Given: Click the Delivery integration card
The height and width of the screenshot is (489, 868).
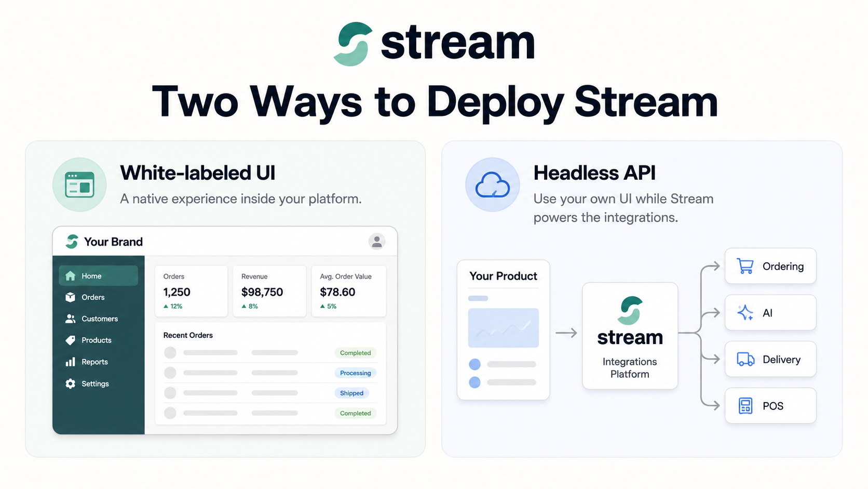Looking at the screenshot, I should [x=770, y=359].
